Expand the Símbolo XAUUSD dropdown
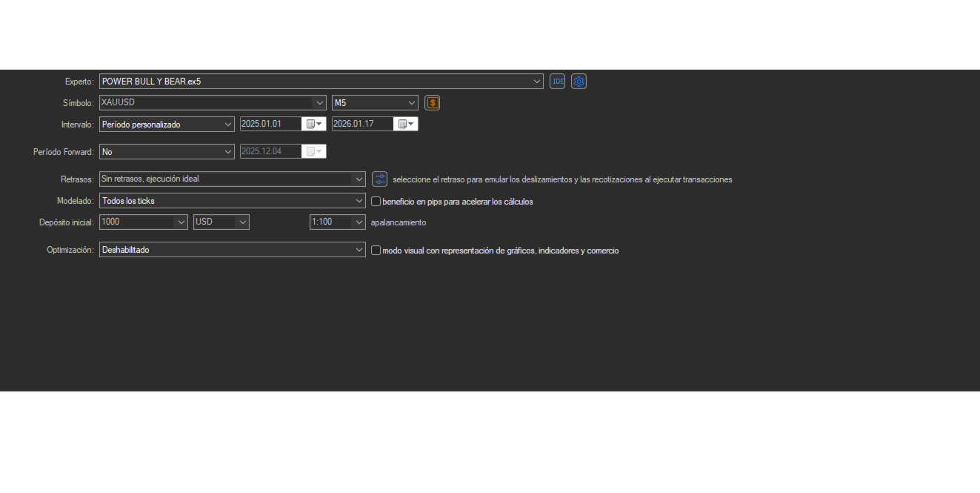This screenshot has width=980, height=493. pyautogui.click(x=320, y=103)
